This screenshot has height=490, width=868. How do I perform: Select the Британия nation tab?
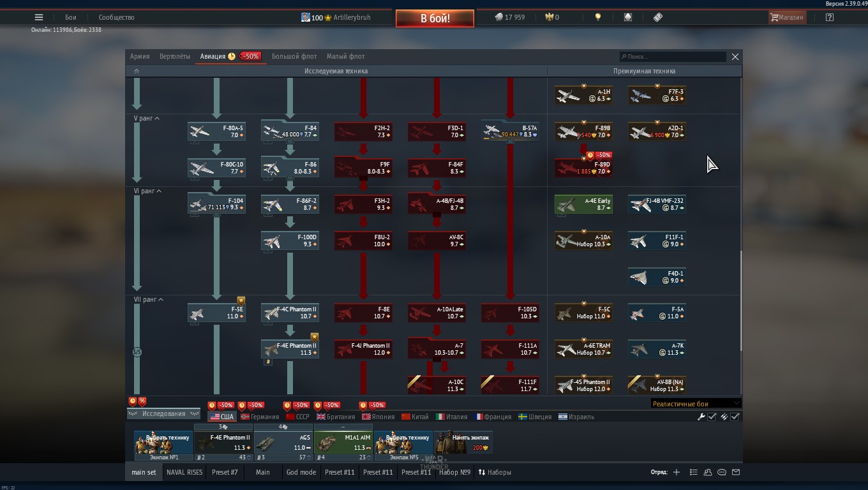[336, 417]
